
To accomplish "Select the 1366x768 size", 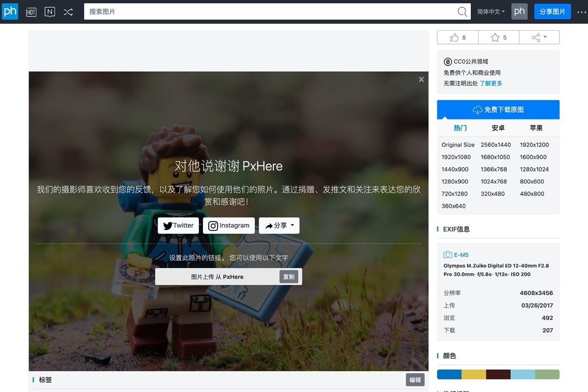I will [494, 169].
